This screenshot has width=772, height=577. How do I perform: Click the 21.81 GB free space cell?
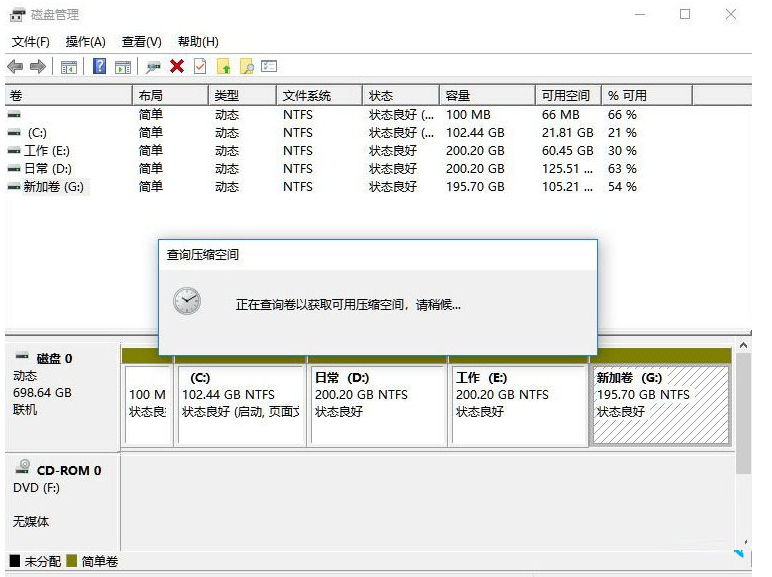568,133
